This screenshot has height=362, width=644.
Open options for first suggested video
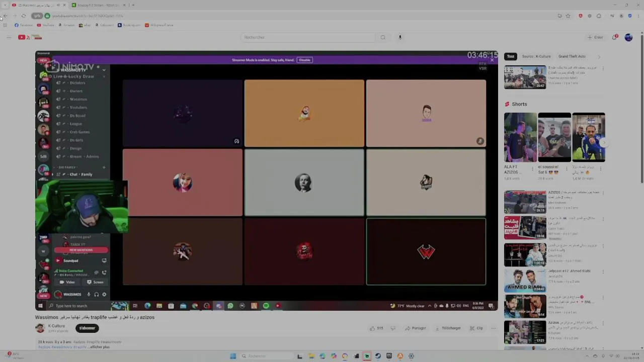(x=603, y=68)
